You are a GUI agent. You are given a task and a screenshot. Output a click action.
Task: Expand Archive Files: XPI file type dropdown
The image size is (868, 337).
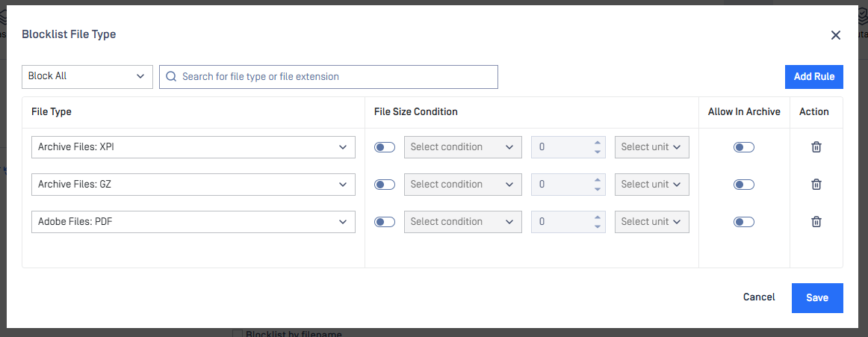pos(193,147)
